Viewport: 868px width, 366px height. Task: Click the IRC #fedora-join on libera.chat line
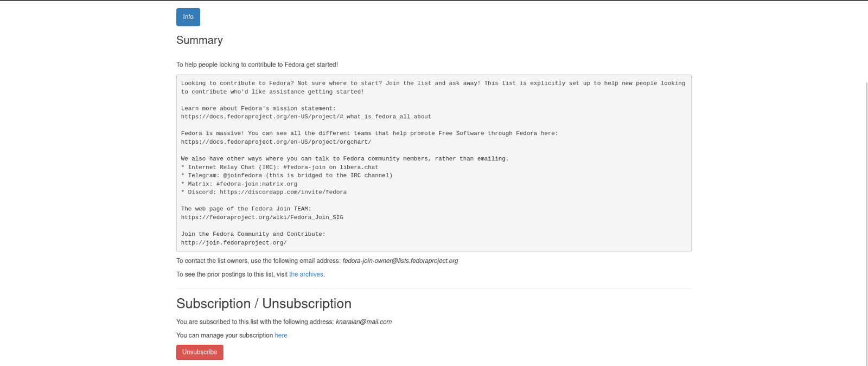click(280, 168)
